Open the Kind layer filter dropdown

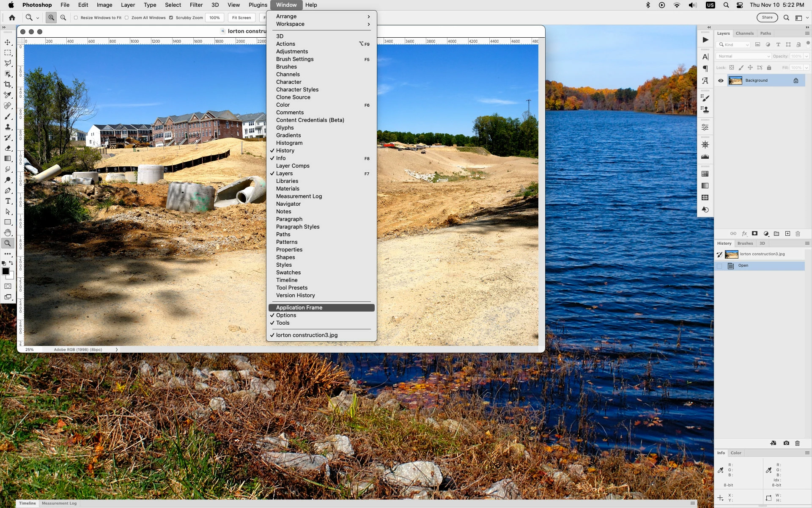[x=733, y=45]
